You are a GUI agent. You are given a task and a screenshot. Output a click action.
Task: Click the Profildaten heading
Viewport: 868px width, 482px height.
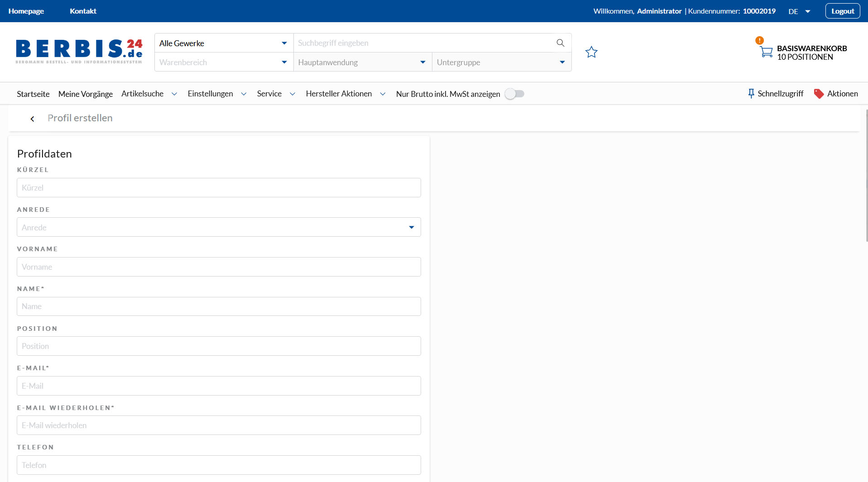44,154
